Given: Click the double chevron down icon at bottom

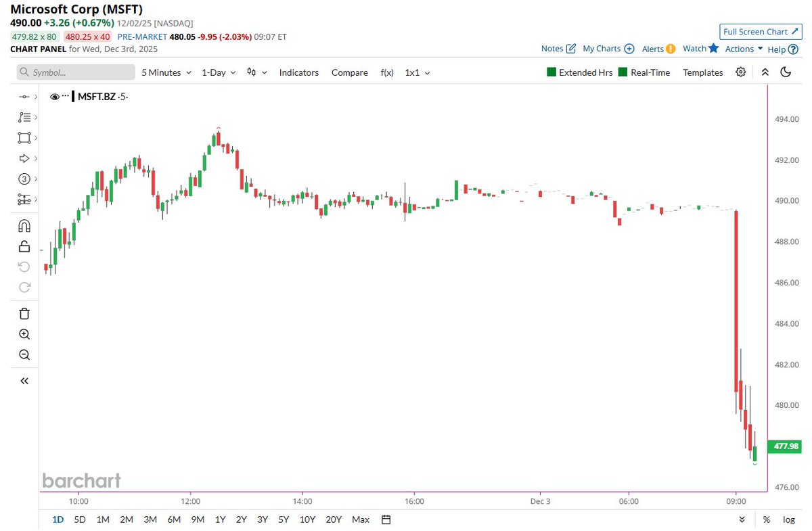Looking at the screenshot, I should pyautogui.click(x=742, y=520).
